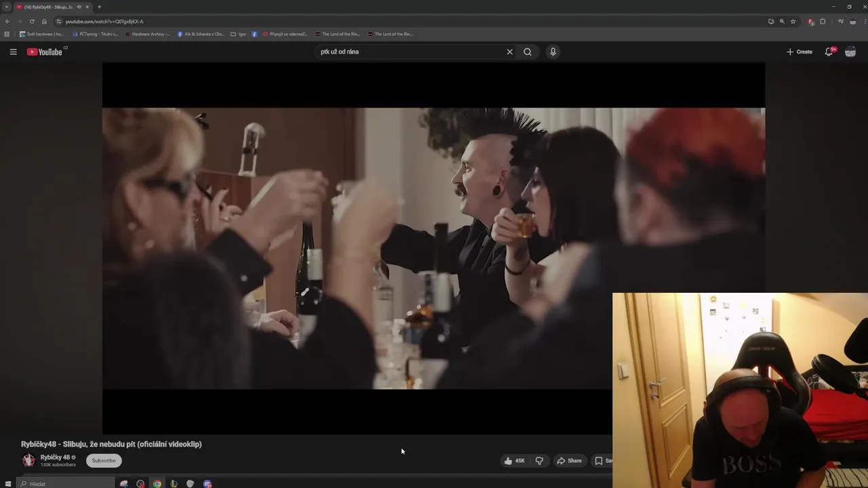Go forward in browser history
Screen dimensions: 868x488
pyautogui.click(x=20, y=21)
